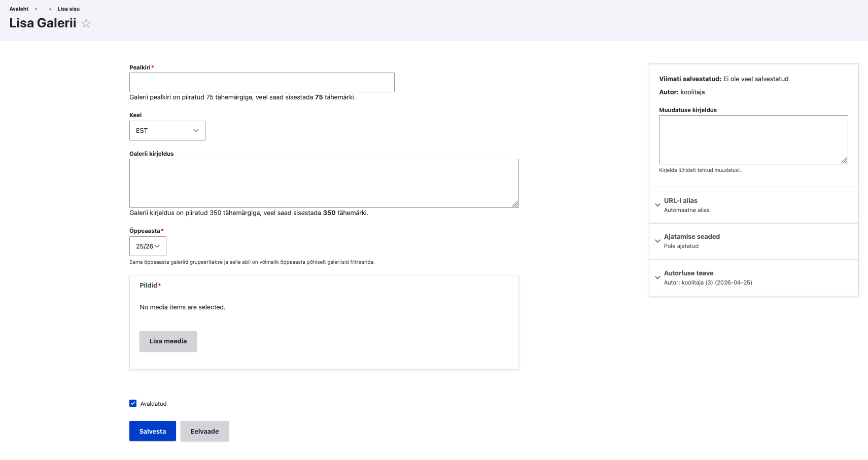Click into the Muudatuse kirjeldus textarea

click(x=753, y=139)
